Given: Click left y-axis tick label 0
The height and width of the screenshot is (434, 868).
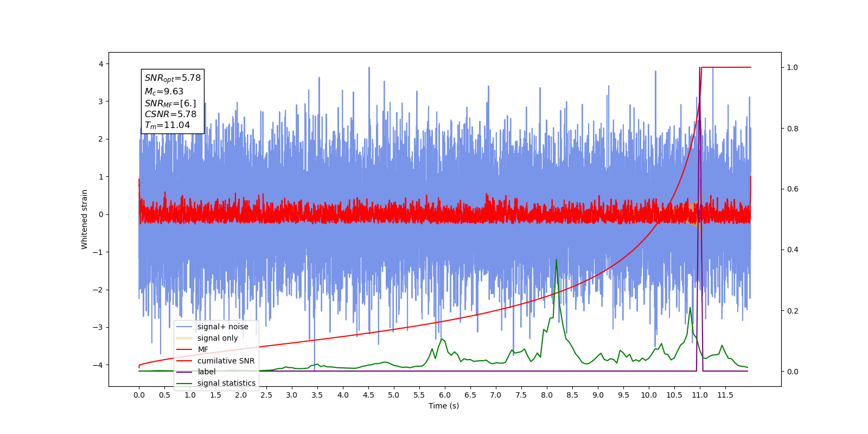Looking at the screenshot, I should click(100, 214).
